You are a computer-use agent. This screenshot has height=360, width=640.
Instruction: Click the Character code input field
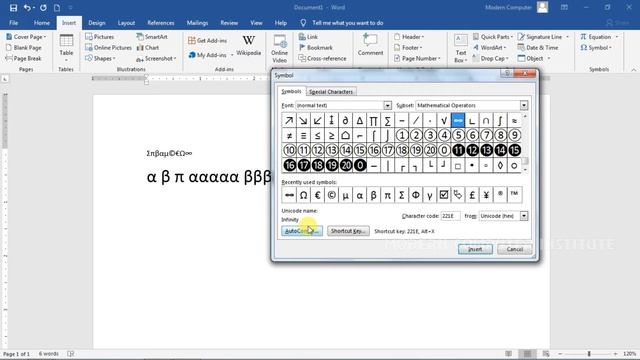450,216
